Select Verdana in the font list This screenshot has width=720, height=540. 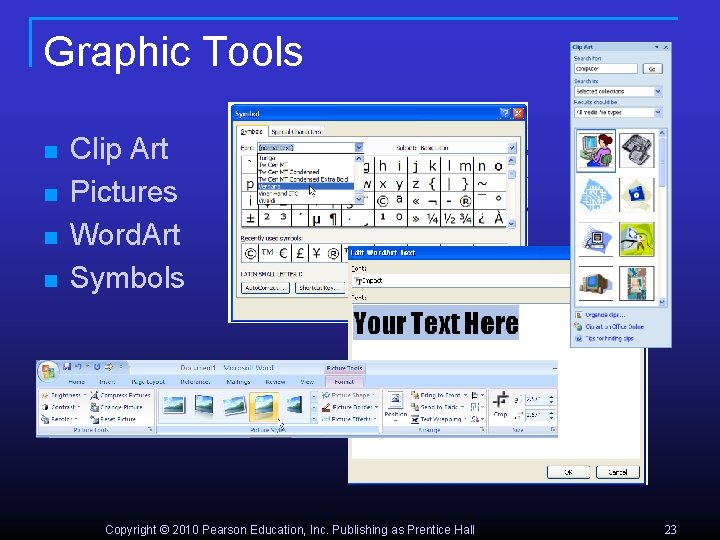(x=306, y=187)
